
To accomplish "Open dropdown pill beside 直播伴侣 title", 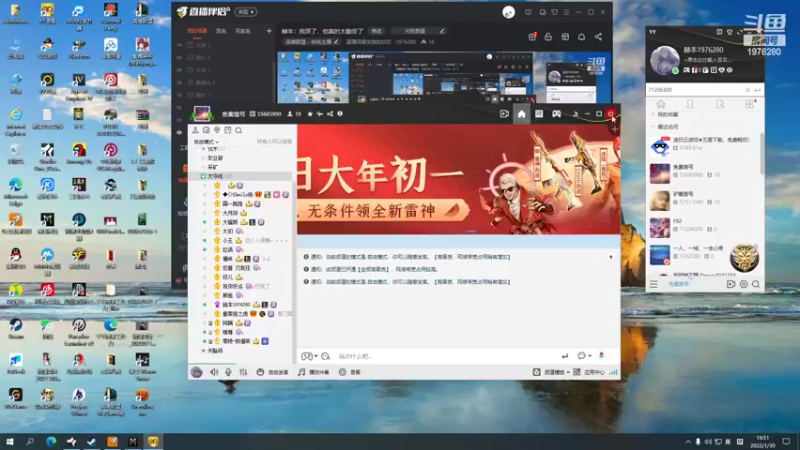I will tap(246, 12).
